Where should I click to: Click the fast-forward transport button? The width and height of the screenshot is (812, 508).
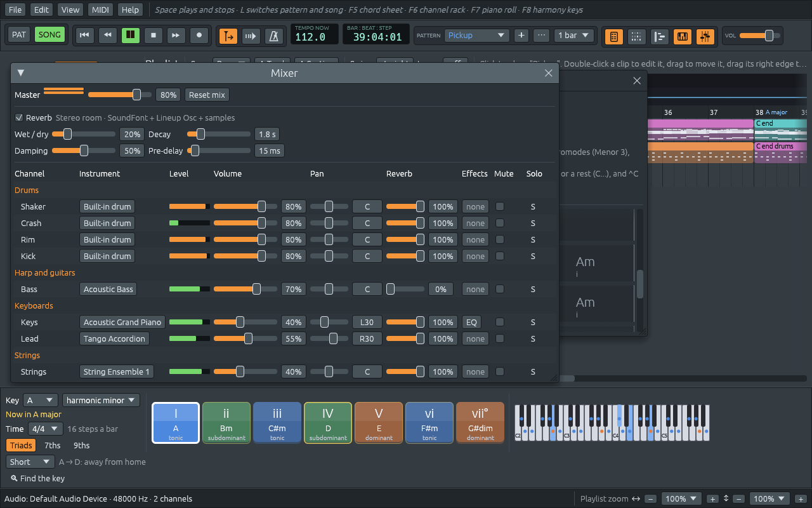pyautogui.click(x=176, y=36)
